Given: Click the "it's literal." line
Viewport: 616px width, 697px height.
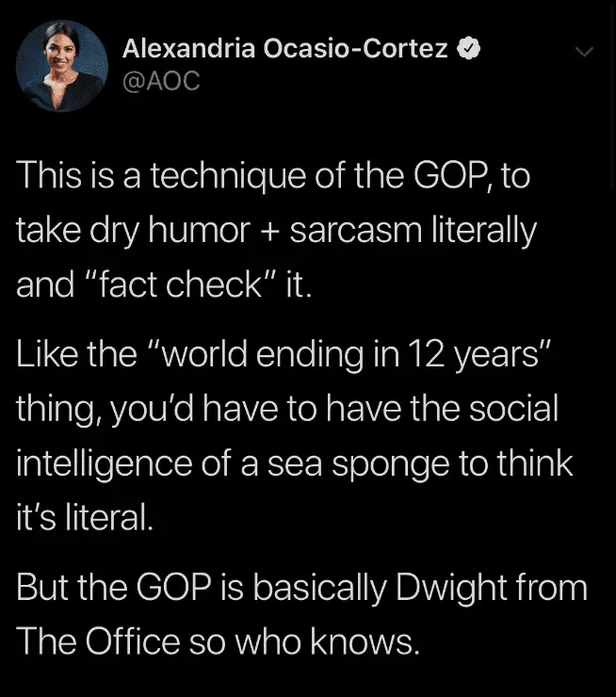Looking at the screenshot, I should click(x=83, y=518).
